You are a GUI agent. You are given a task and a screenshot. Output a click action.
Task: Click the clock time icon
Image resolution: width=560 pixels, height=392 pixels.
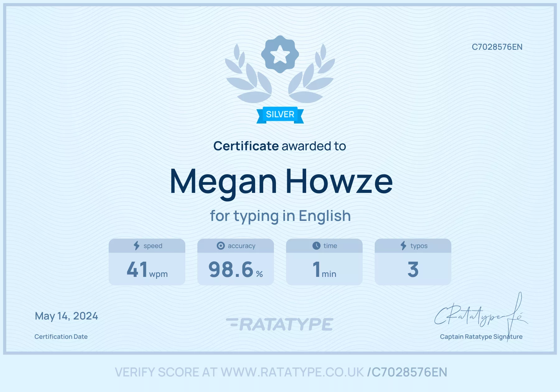(316, 246)
